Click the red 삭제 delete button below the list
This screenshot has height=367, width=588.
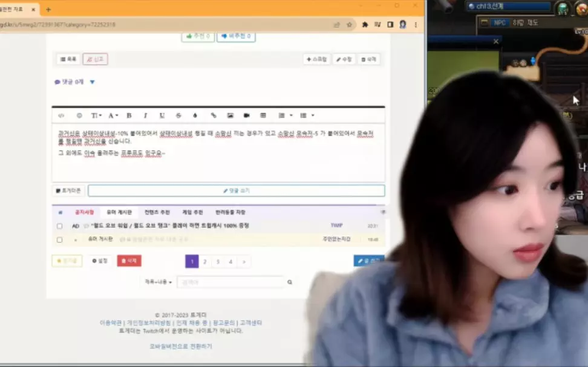129,261
